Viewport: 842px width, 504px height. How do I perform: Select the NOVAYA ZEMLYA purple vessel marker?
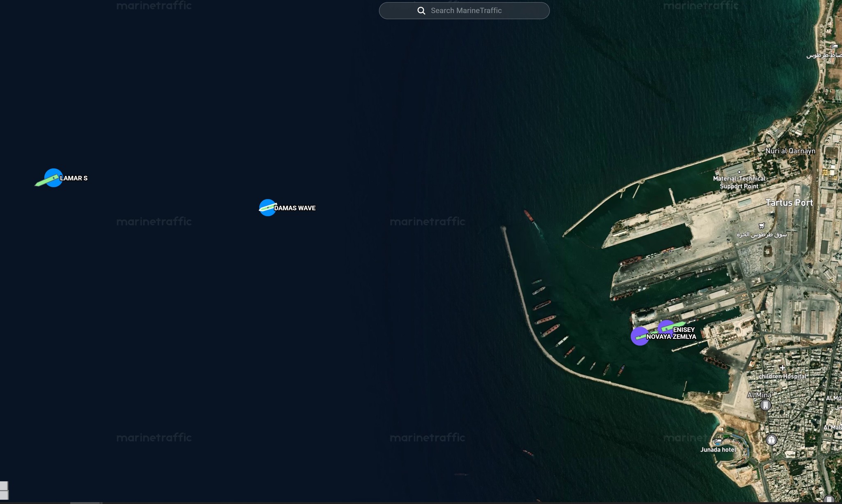pos(639,336)
